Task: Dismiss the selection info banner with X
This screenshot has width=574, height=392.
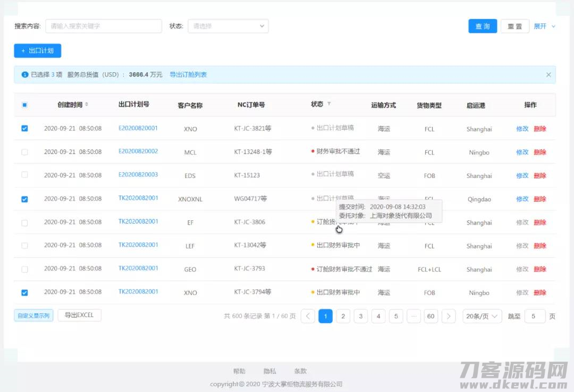Action: (548, 75)
